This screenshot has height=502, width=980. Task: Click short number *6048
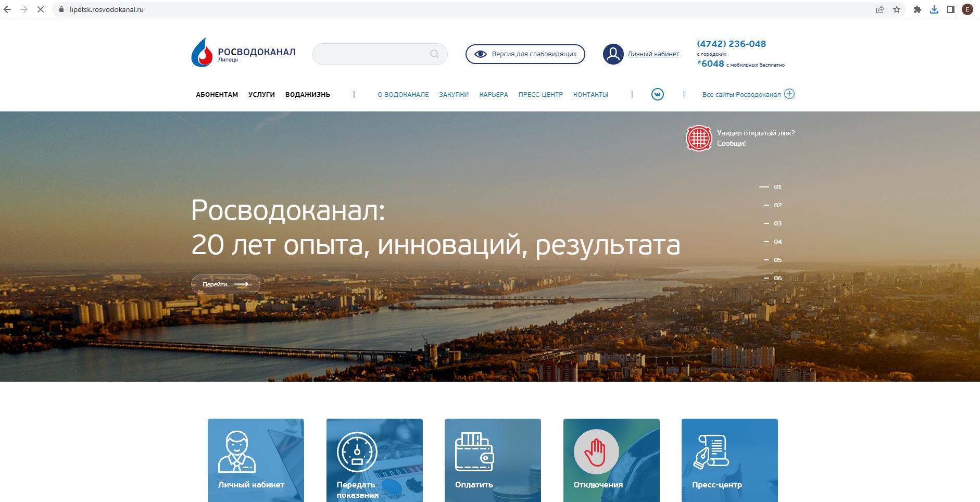point(710,64)
